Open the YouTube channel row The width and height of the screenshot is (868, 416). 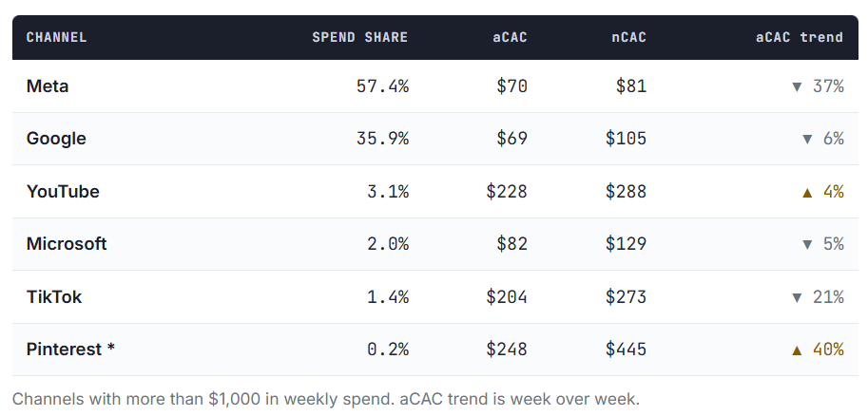pos(435,192)
